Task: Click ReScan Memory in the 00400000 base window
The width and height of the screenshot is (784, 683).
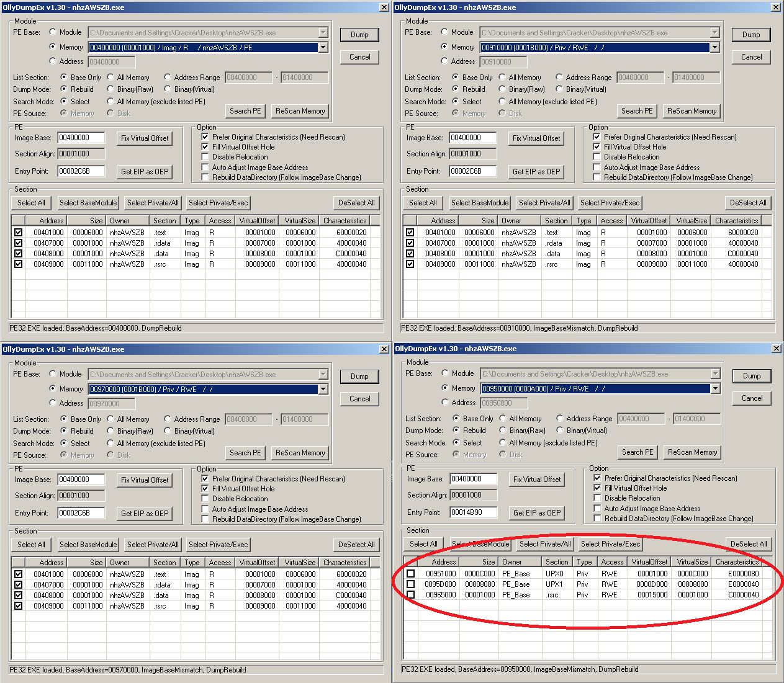Action: (300, 111)
